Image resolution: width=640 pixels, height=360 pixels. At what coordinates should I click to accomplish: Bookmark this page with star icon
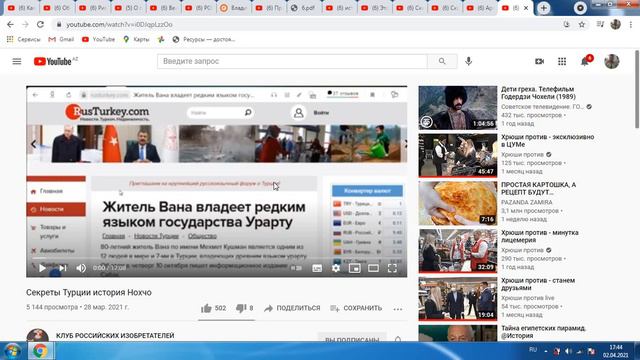point(582,24)
